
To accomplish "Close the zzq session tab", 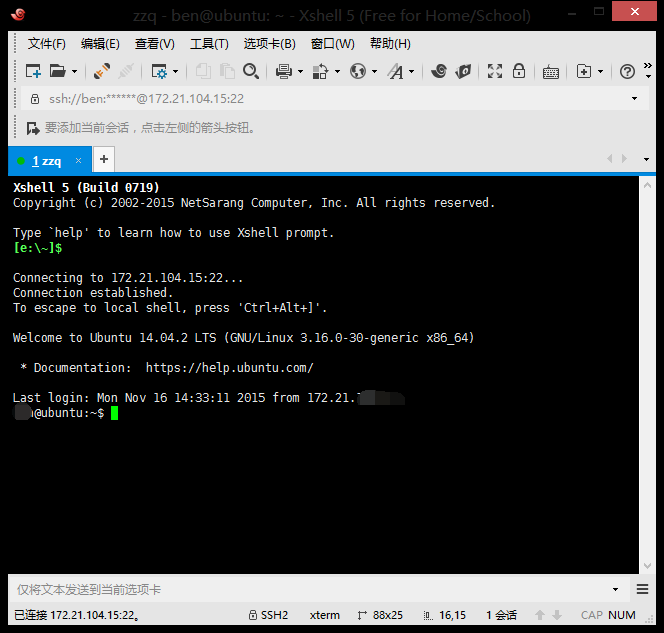I will tap(79, 160).
